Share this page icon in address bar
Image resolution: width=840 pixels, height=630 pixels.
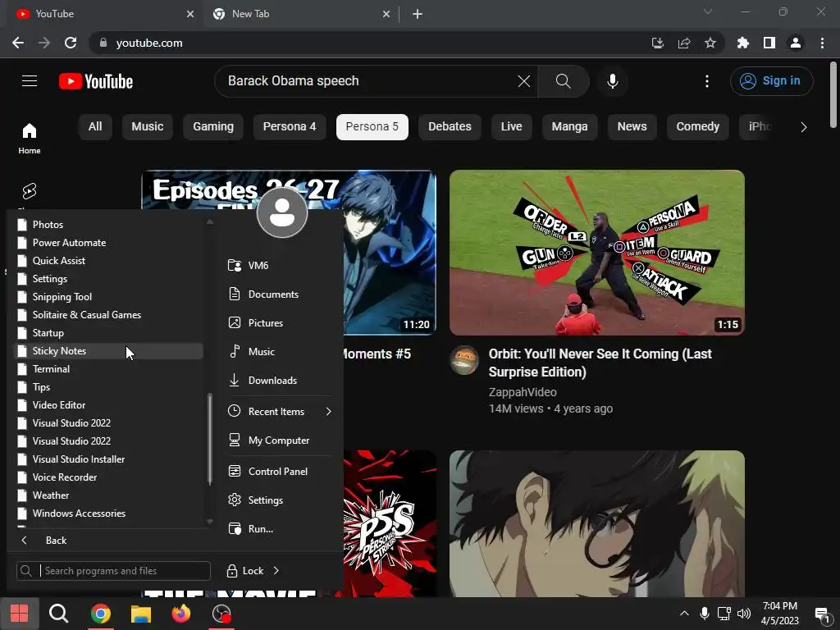point(684,43)
